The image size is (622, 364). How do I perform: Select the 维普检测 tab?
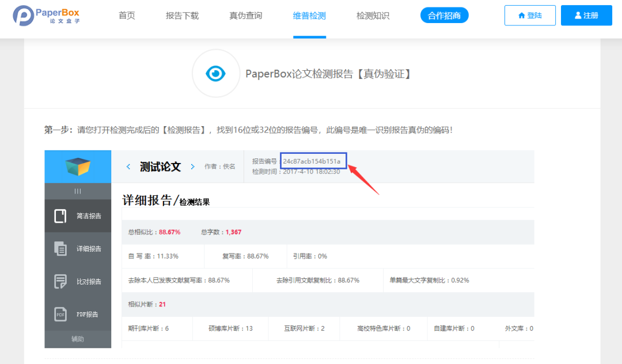pos(309,16)
